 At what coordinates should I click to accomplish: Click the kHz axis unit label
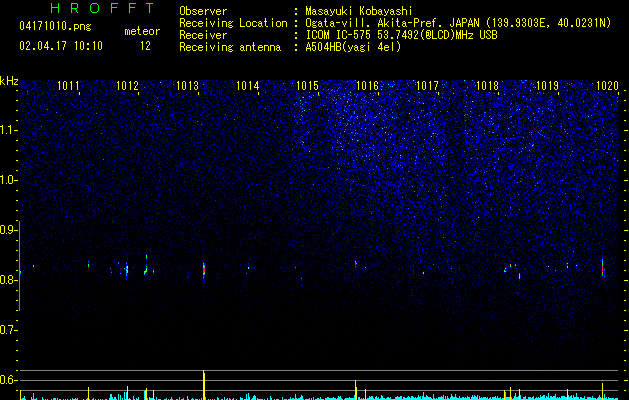tap(9, 81)
